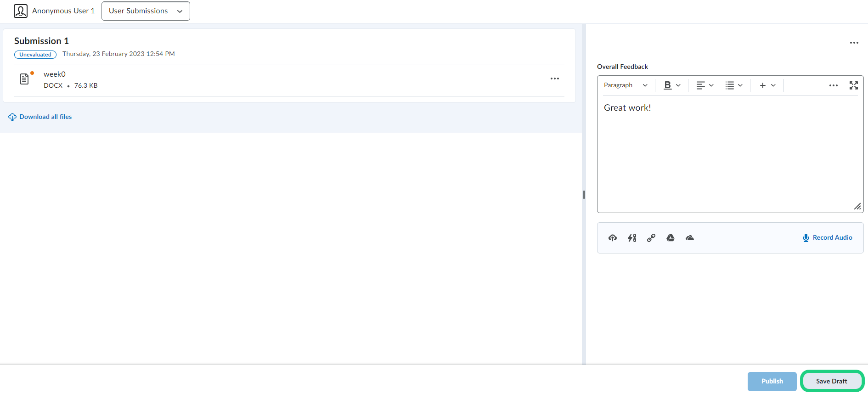Image resolution: width=868 pixels, height=394 pixels.
Task: Open the Quicklink insert icon
Action: pyautogui.click(x=632, y=238)
